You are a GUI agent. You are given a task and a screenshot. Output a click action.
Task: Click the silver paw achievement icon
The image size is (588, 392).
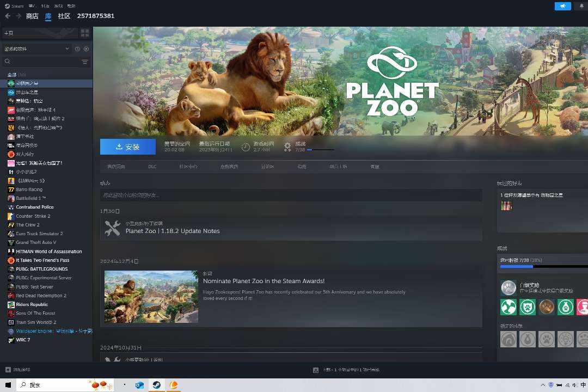point(509,288)
